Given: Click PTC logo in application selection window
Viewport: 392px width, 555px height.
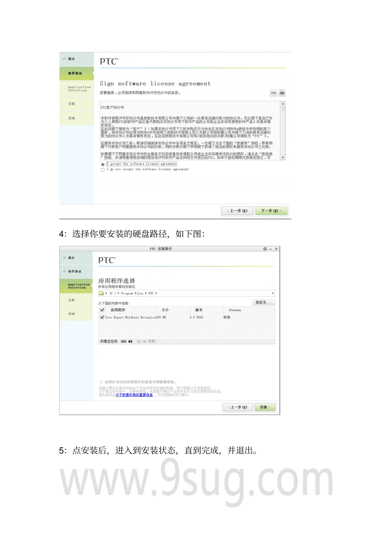Looking at the screenshot, I should click(107, 260).
